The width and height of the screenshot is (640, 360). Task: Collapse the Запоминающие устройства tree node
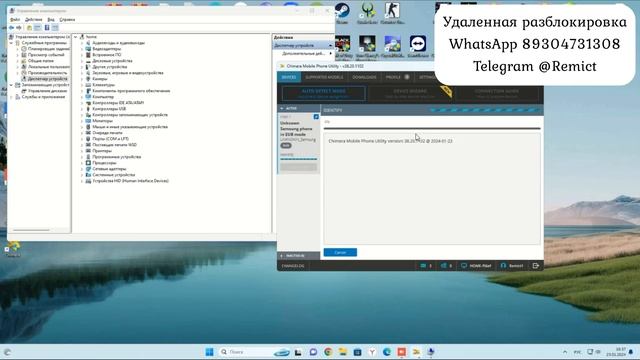click(11, 85)
